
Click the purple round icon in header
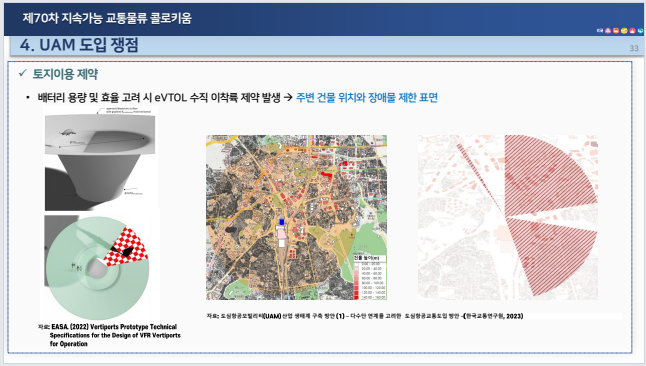pyautogui.click(x=608, y=31)
